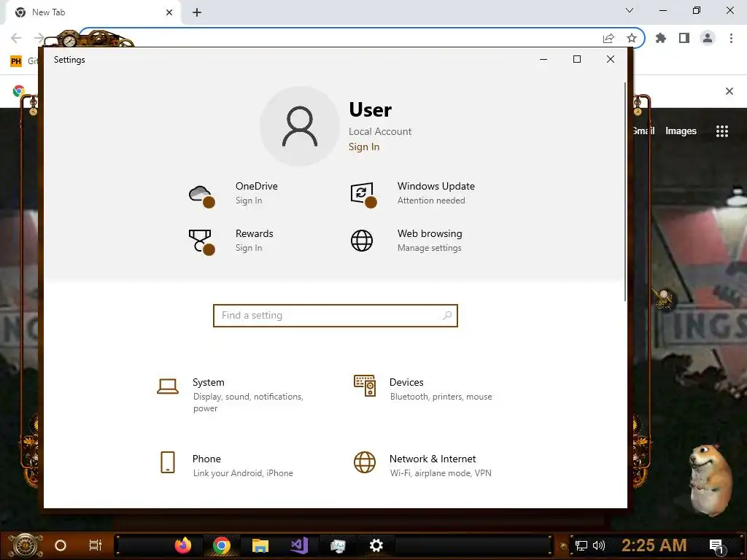
Task: Click the Sign In link under Local Account
Action: tap(364, 147)
